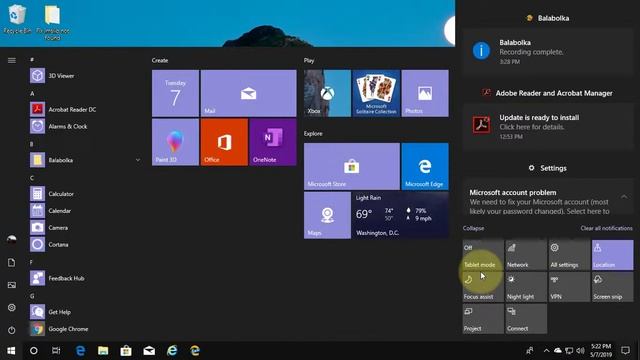The image size is (640, 360).
Task: Jump to letter G section header
Action: (32, 296)
